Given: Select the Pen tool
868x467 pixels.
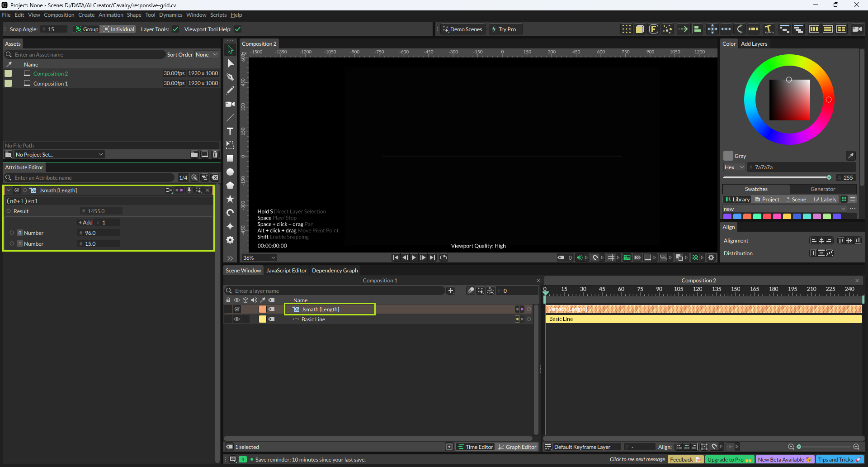Looking at the screenshot, I should pos(230,77).
